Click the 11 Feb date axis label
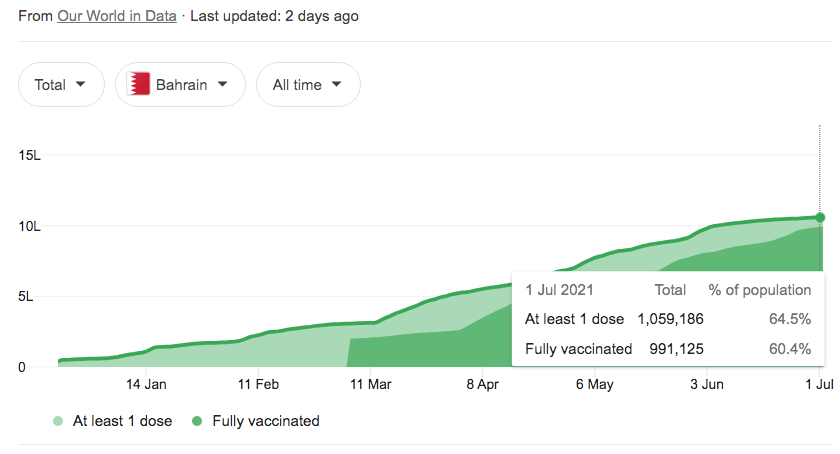This screenshot has width=840, height=454. tap(258, 384)
